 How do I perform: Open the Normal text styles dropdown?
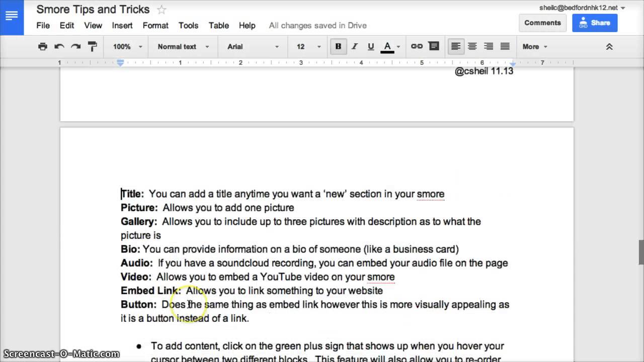[x=183, y=46]
